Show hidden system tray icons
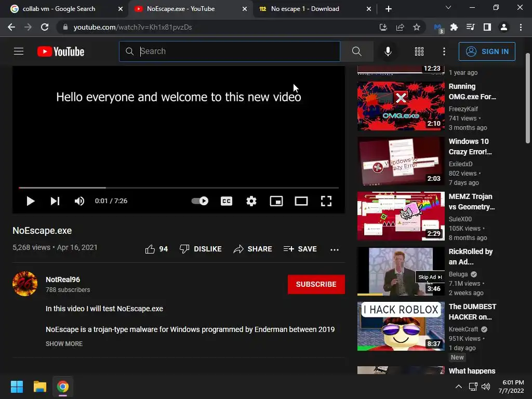 pyautogui.click(x=458, y=387)
